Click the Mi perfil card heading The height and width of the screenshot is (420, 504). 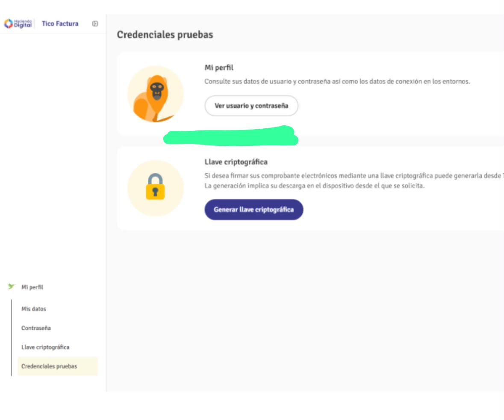[x=219, y=68]
